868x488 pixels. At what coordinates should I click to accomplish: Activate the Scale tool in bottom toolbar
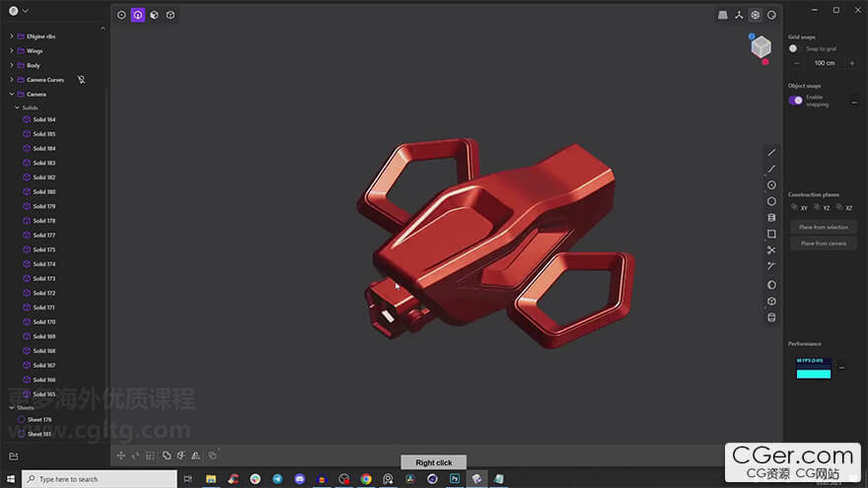(151, 455)
